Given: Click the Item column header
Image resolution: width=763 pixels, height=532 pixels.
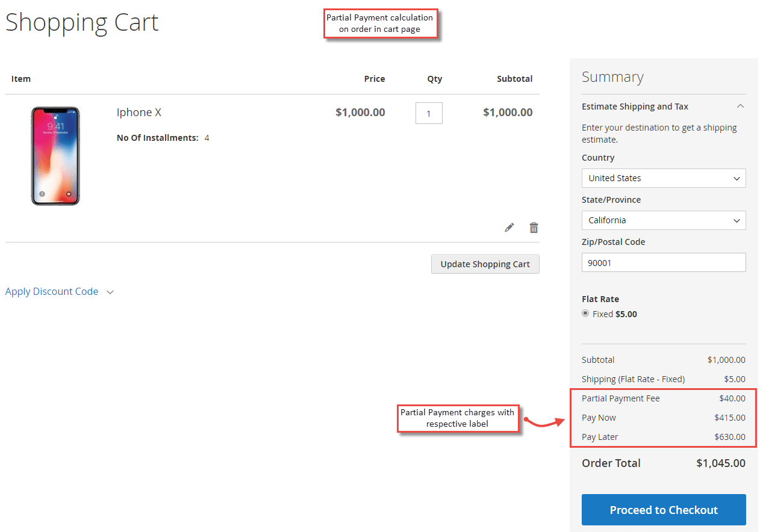Looking at the screenshot, I should pos(21,79).
